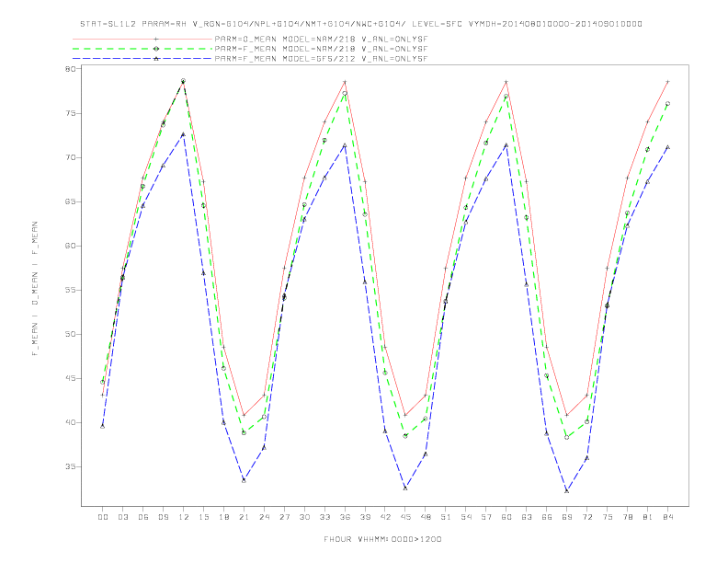Image resolution: width=728 pixels, height=563 pixels.
Task: Click y-axis tick label 40
Action: pos(71,422)
